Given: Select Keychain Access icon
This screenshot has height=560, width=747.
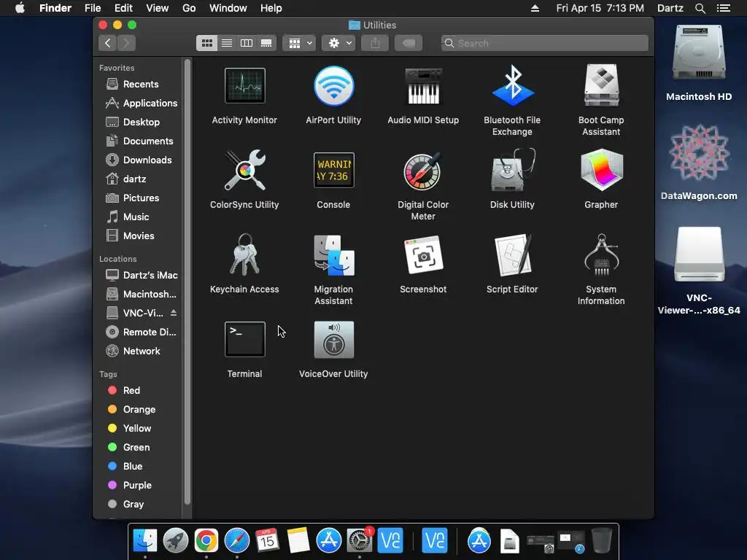Looking at the screenshot, I should (244, 254).
